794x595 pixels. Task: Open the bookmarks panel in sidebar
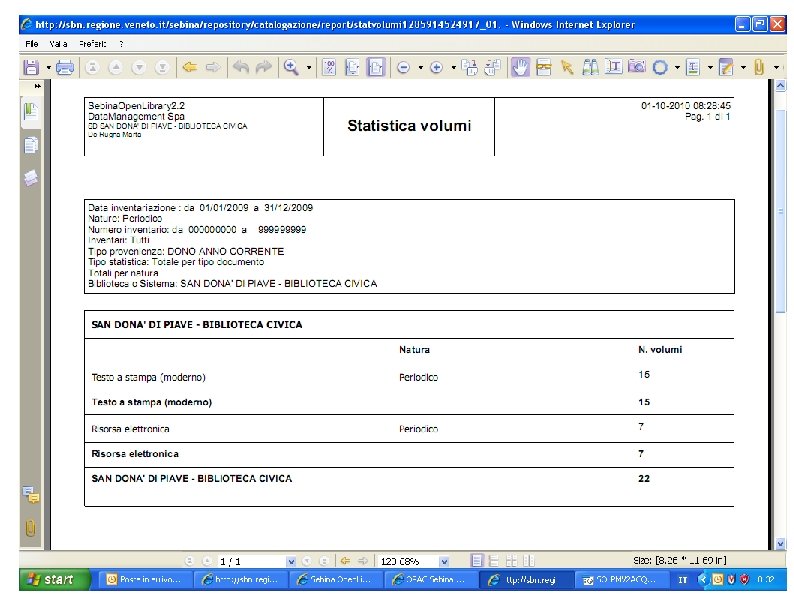31,111
